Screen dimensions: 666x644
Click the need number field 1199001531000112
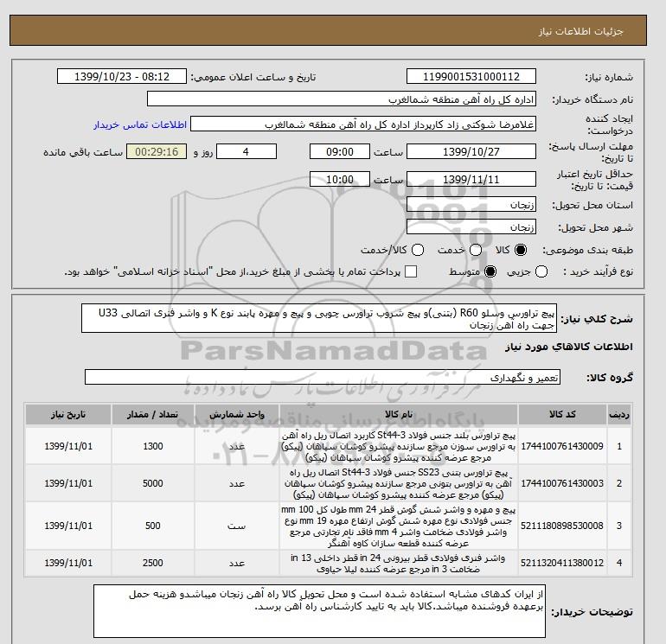coord(471,76)
